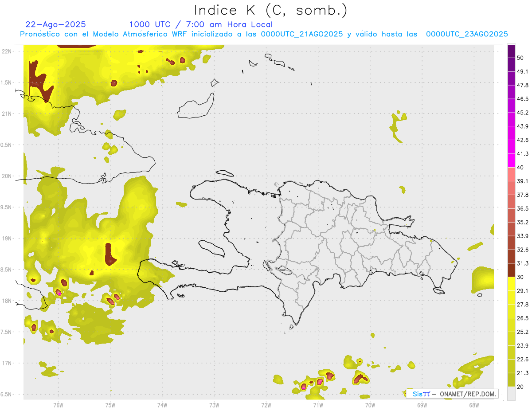
Task: Click the latitude axis label "18N"
Action: coord(7,301)
